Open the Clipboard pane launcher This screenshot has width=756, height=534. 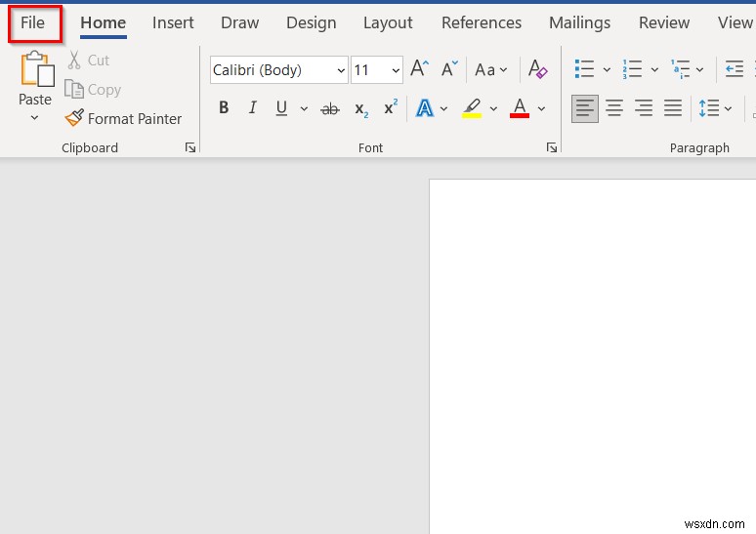coord(189,147)
